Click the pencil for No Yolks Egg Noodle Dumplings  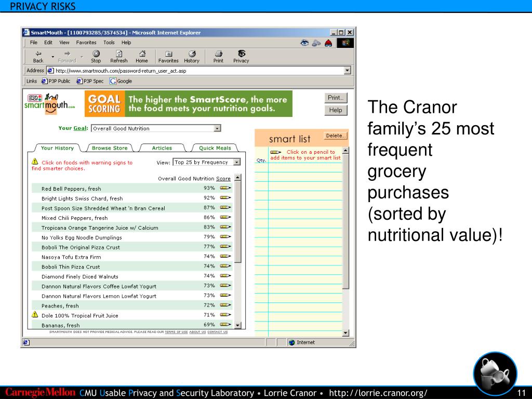point(225,236)
